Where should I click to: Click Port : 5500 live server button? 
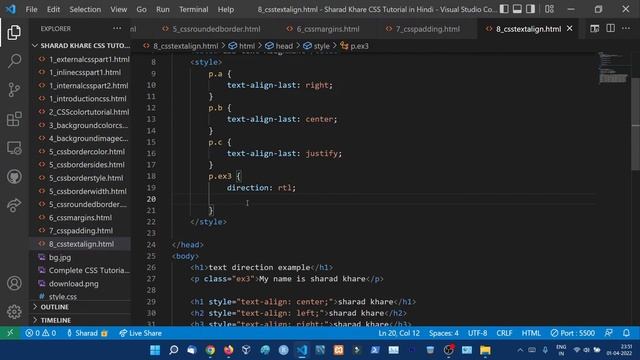(x=572, y=333)
